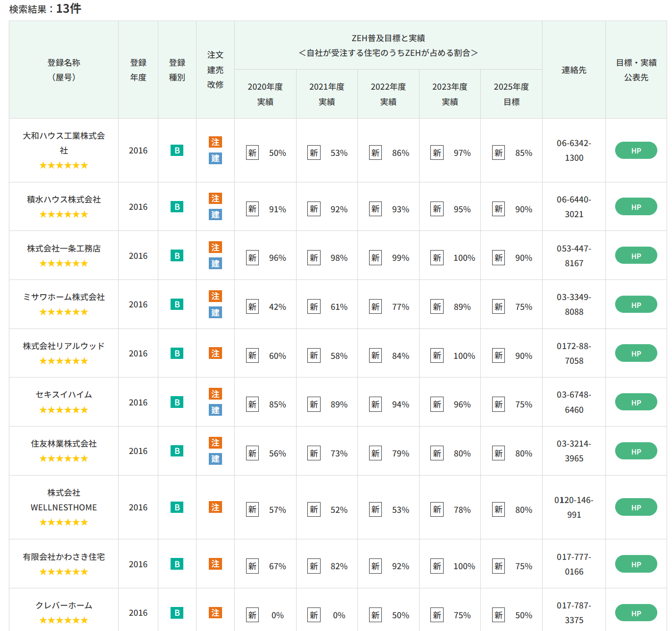Click the 目標・実績 公表先 column header
The height and width of the screenshot is (631, 672).
(x=636, y=70)
